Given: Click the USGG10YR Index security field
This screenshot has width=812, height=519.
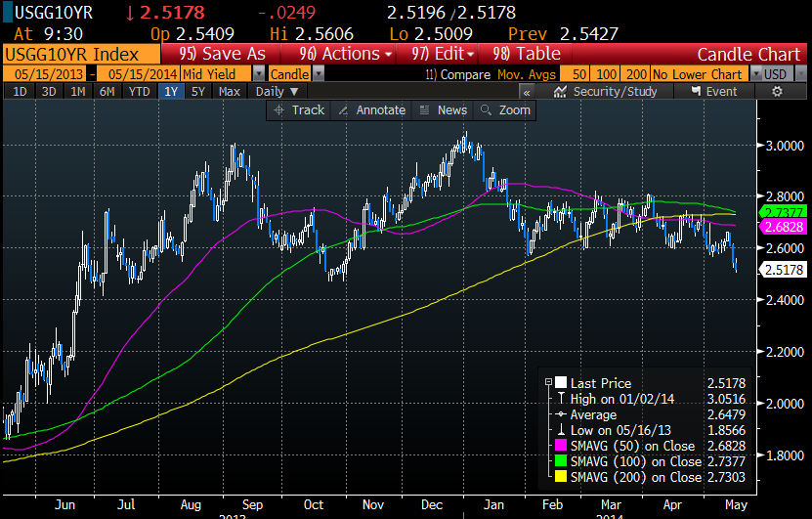Looking at the screenshot, I should [81, 54].
